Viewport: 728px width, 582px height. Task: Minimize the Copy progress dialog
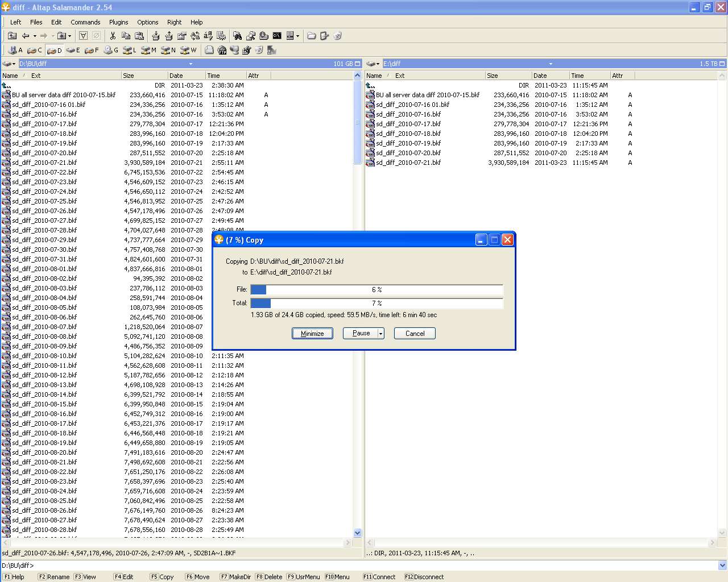click(x=312, y=334)
